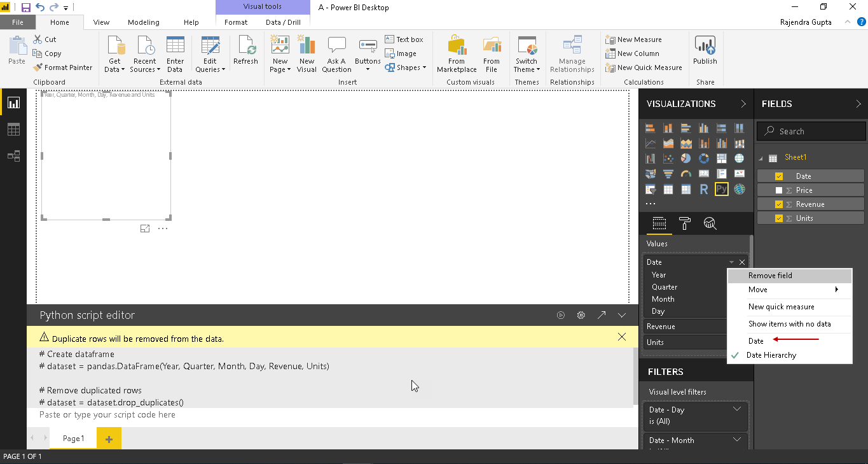The height and width of the screenshot is (464, 868).
Task: Uncheck the Units field checkbox
Action: (779, 218)
